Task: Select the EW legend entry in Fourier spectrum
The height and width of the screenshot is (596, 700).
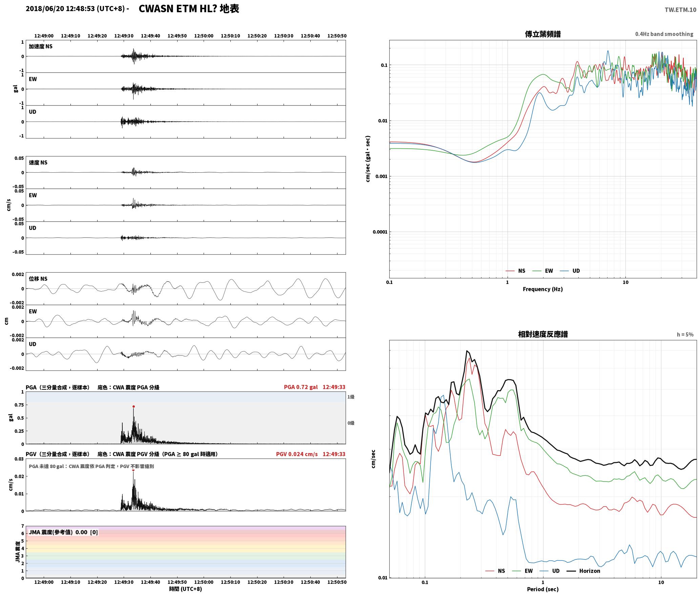Action: tap(543, 271)
